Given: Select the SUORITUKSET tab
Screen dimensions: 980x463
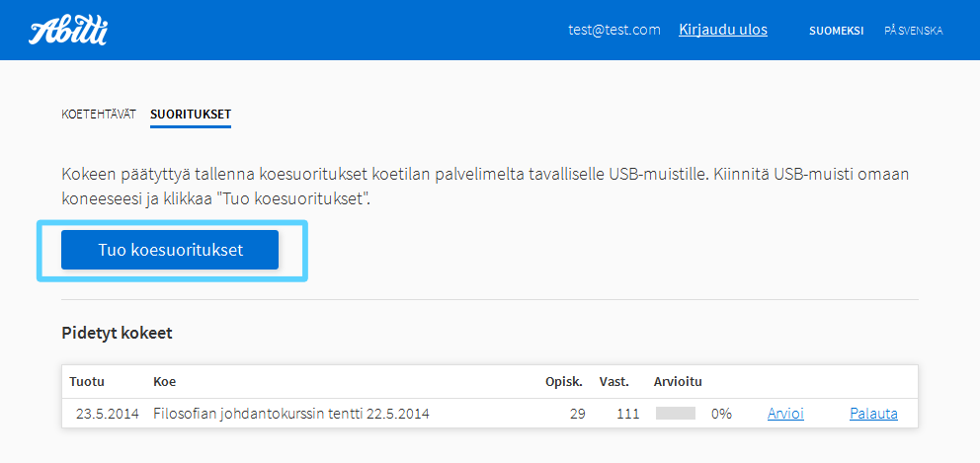Looking at the screenshot, I should click(x=191, y=115).
